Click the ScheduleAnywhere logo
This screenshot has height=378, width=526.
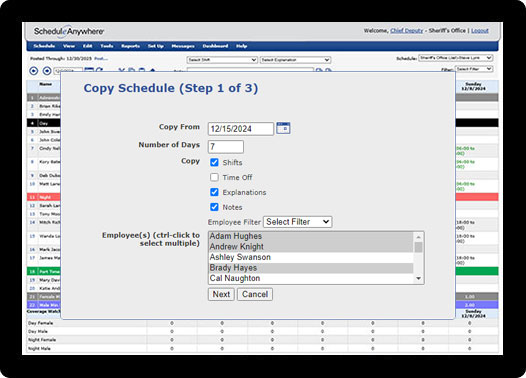69,32
